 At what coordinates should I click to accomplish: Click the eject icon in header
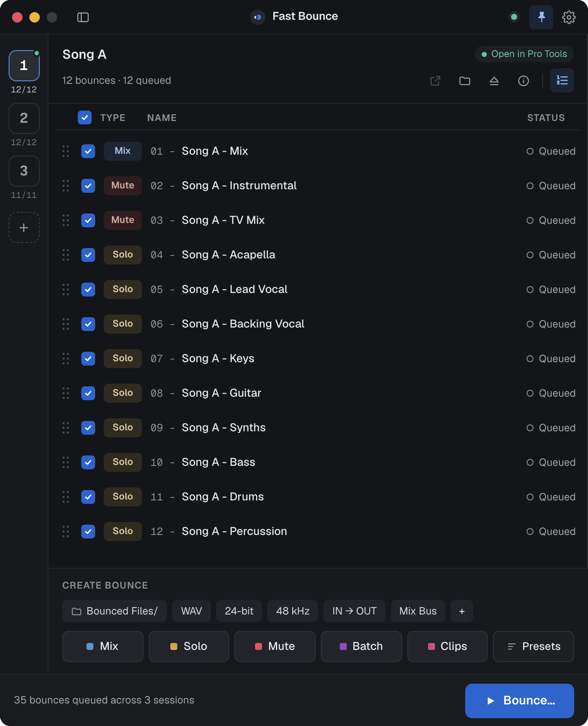point(494,81)
